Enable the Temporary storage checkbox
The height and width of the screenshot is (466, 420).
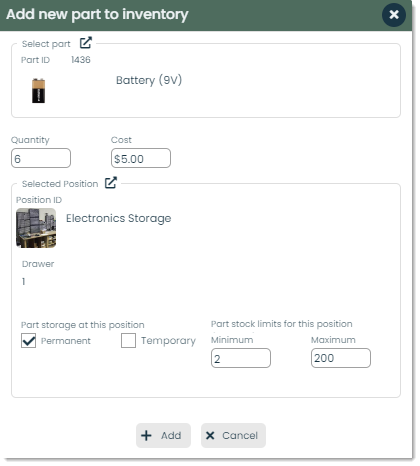pos(128,341)
